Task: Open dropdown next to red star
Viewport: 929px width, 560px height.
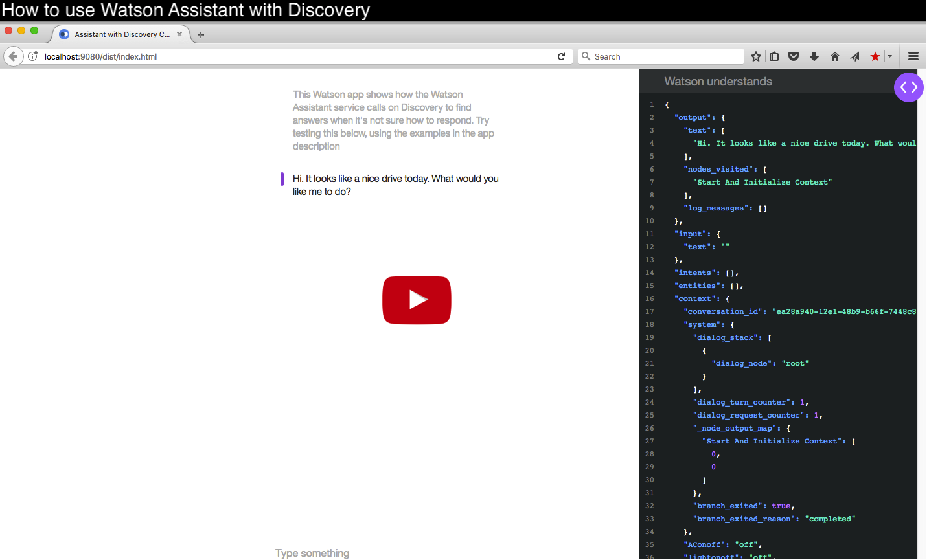Action: click(x=890, y=56)
